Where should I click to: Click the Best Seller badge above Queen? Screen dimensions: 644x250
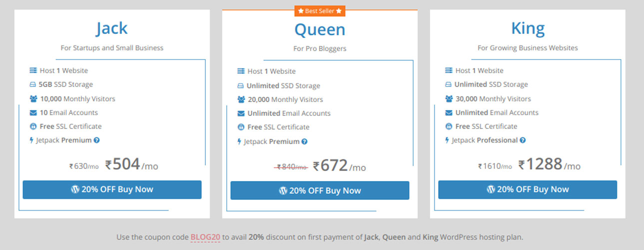point(320,10)
